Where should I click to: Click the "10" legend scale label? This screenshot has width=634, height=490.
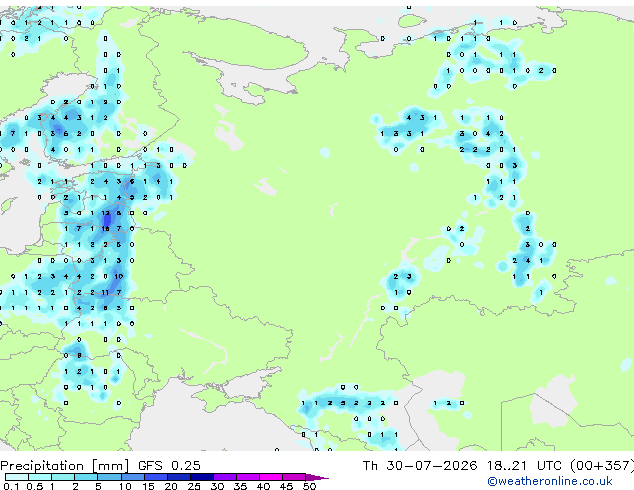pos(125,486)
